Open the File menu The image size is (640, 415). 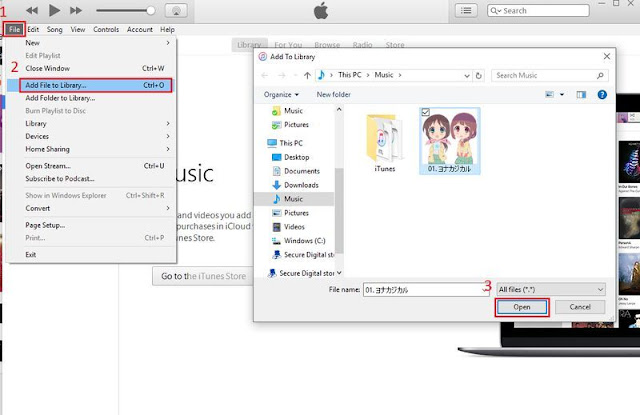[x=15, y=29]
